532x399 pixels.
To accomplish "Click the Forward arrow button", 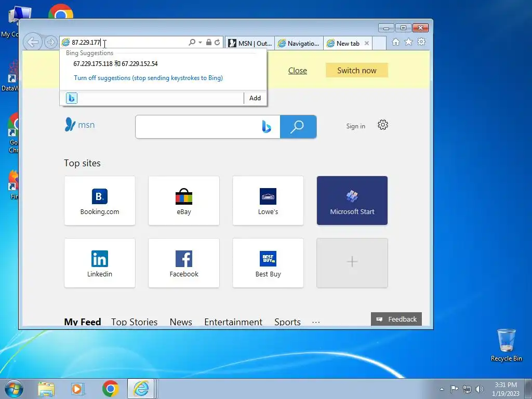I will click(x=50, y=43).
